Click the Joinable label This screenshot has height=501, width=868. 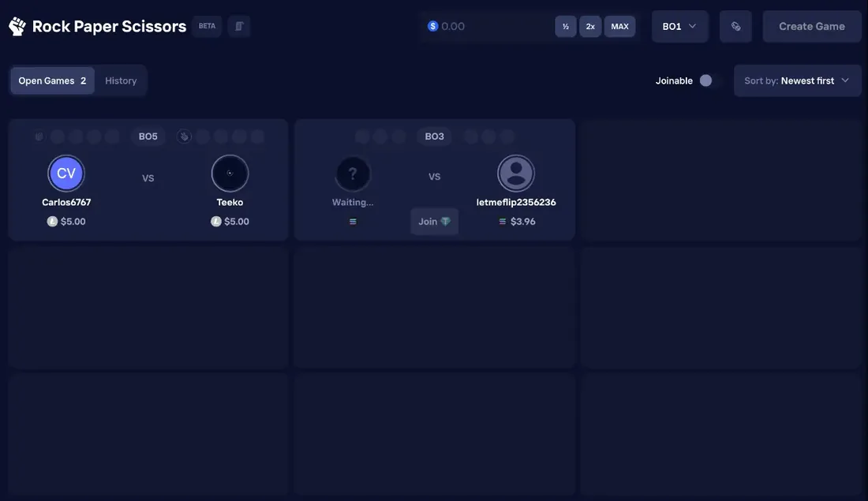click(674, 80)
